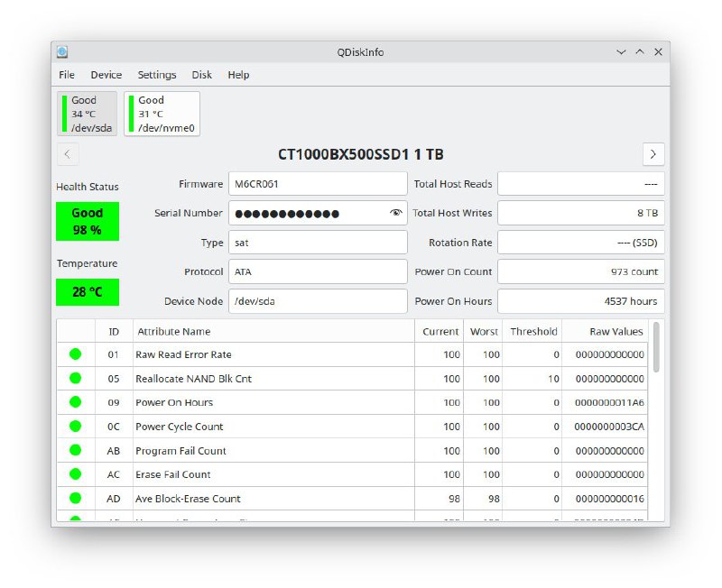Click the Firmware field showing M6CR061
This screenshot has width=722, height=588.
[317, 184]
